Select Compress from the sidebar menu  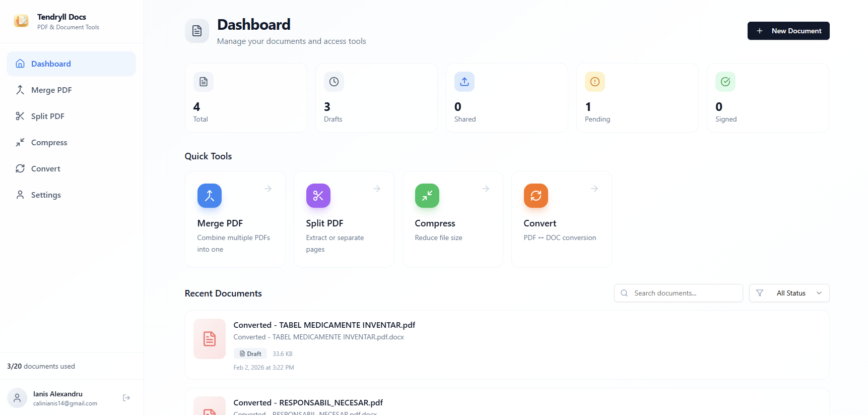point(49,142)
